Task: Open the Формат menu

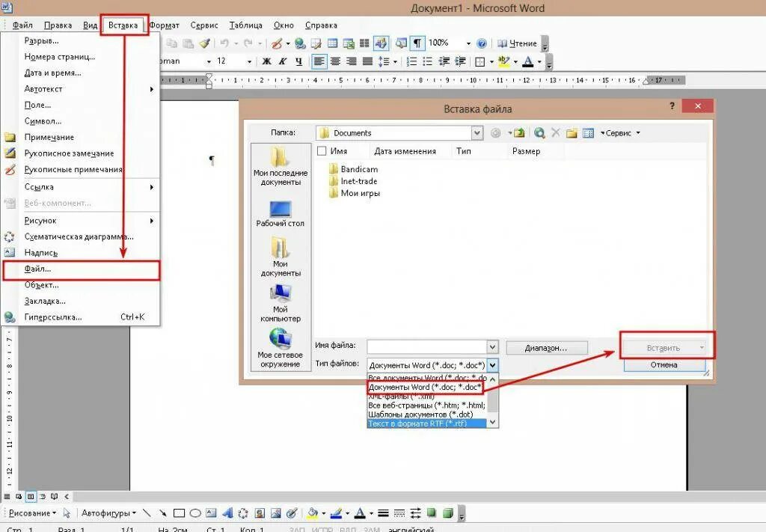Action: click(x=164, y=25)
